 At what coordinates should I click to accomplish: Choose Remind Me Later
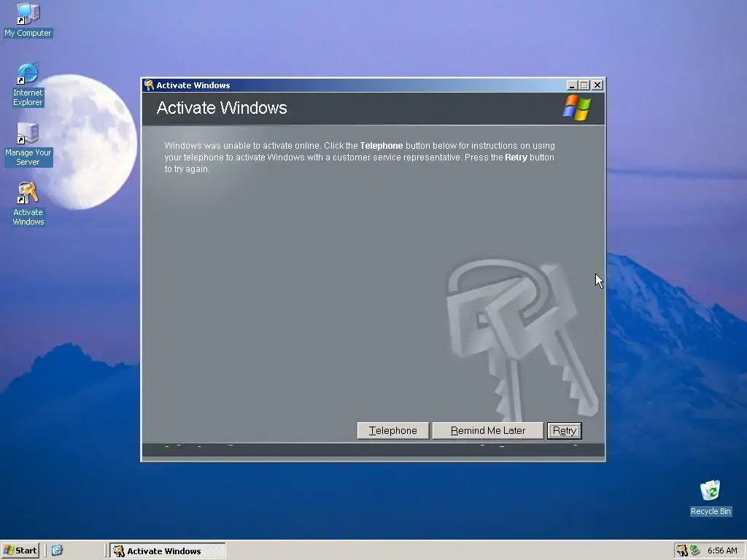[x=488, y=430]
